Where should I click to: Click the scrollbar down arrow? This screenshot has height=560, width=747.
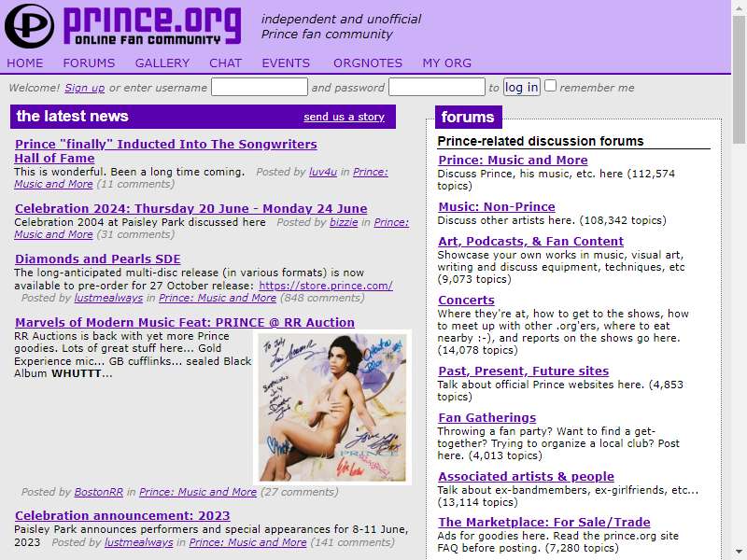click(739, 553)
